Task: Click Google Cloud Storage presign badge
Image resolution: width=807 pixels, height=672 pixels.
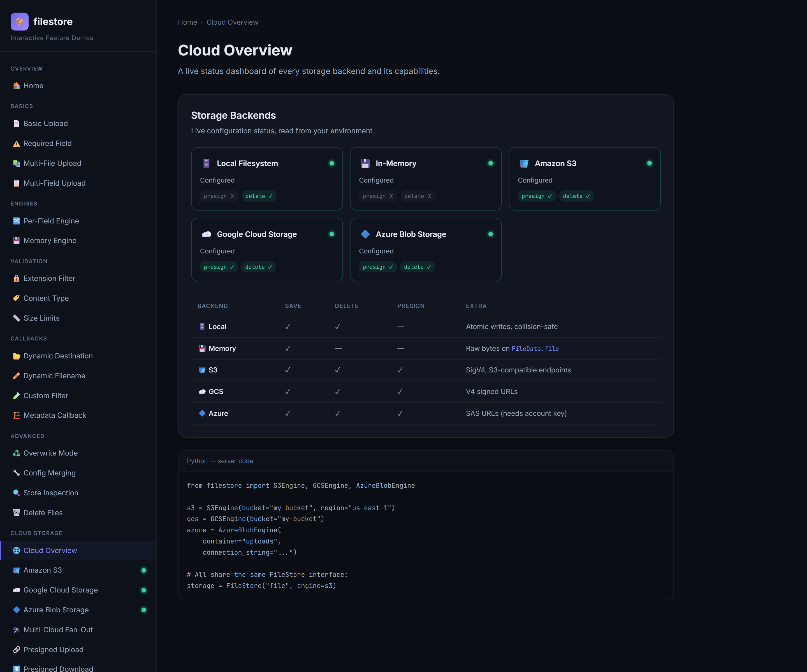Action: [x=219, y=267]
